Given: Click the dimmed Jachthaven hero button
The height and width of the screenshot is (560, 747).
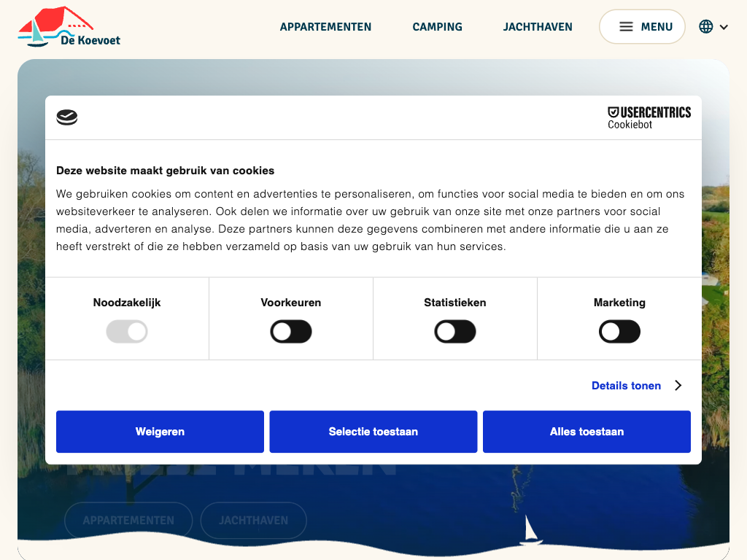Looking at the screenshot, I should (x=253, y=520).
